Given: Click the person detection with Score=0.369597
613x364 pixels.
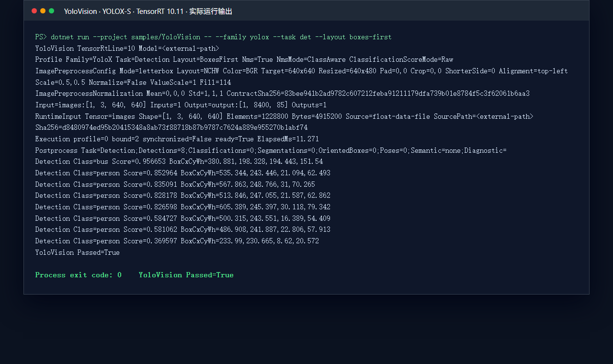Looking at the screenshot, I should tap(177, 241).
